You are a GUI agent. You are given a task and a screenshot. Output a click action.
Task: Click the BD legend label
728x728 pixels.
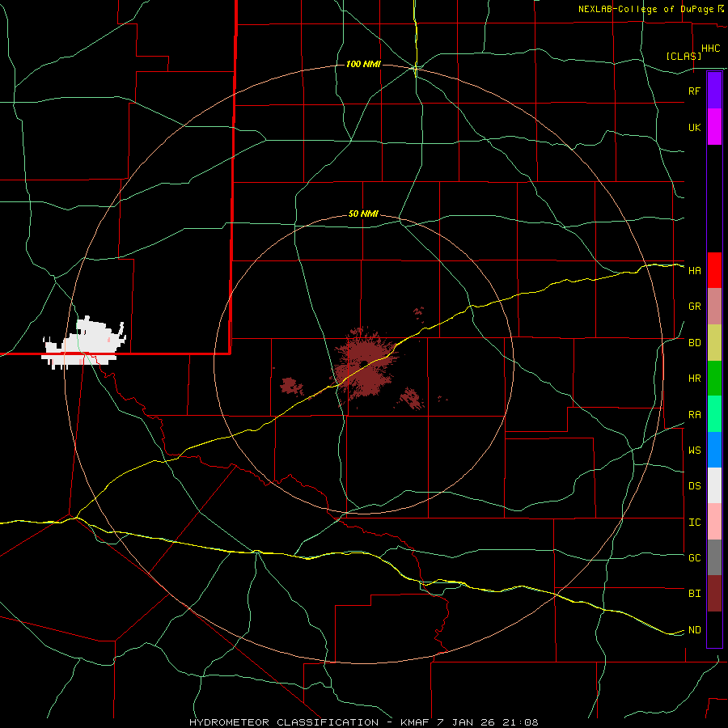point(694,343)
